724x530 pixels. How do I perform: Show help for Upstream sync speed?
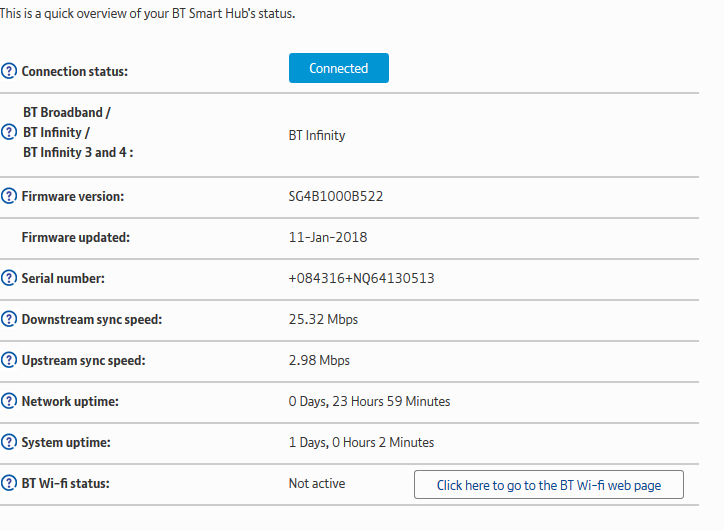coord(10,360)
